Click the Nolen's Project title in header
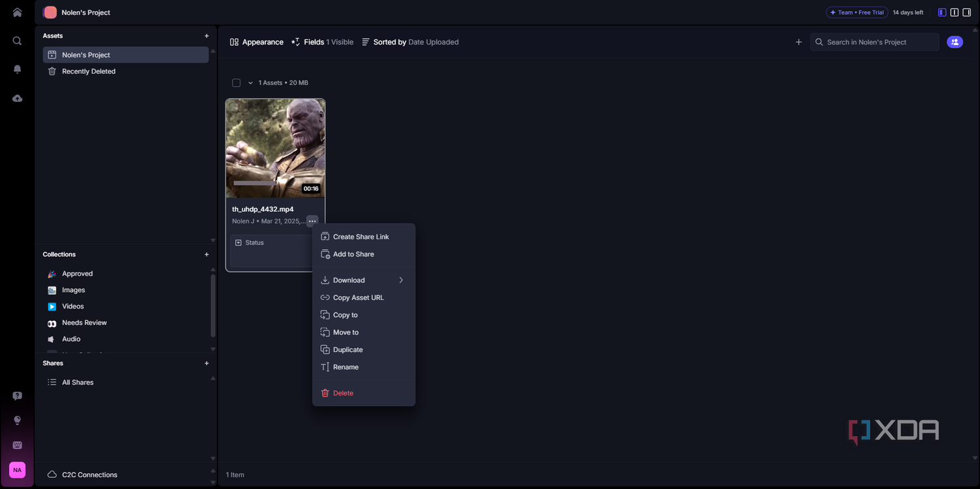Screen dimensions: 980x489 coord(86,12)
